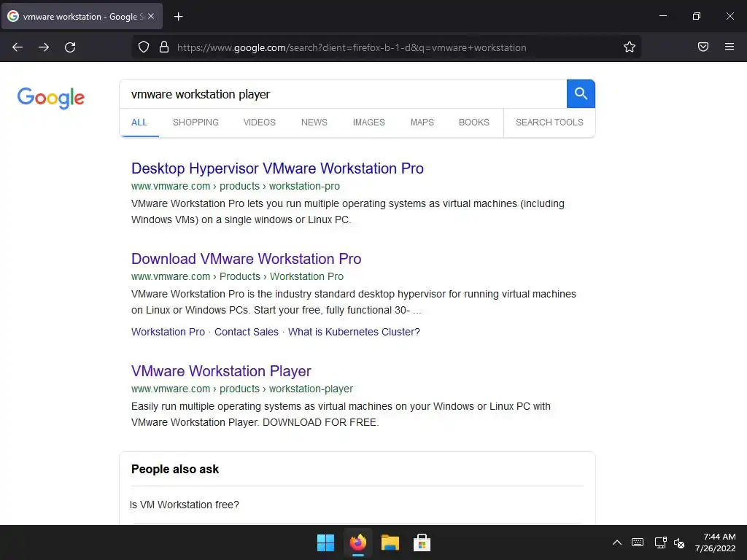Click the Workstation Pro sitelink
Screen dimensions: 747x560
(169, 332)
